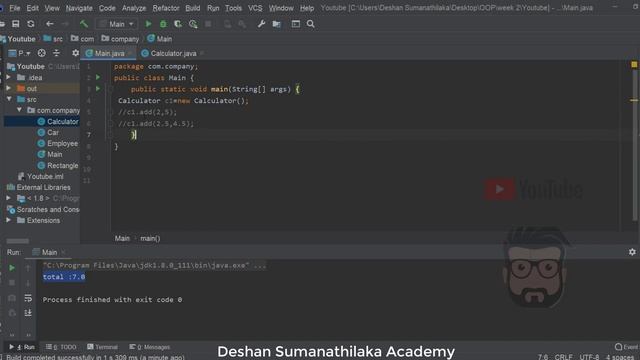Click the locate/scroll from source target icon
Image resolution: width=640 pixels, height=360 pixels.
pos(42,53)
